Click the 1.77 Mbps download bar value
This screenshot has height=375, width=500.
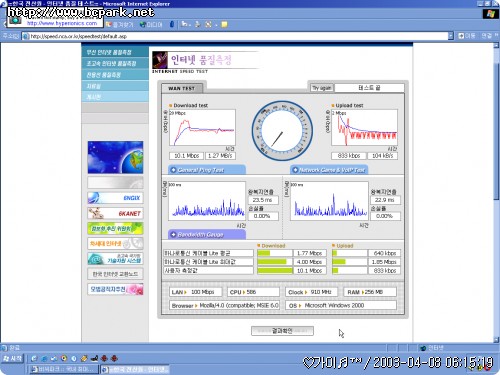(x=310, y=253)
